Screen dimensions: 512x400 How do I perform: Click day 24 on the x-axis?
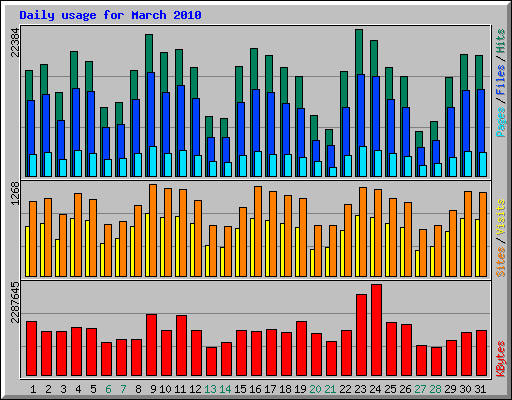(x=375, y=389)
